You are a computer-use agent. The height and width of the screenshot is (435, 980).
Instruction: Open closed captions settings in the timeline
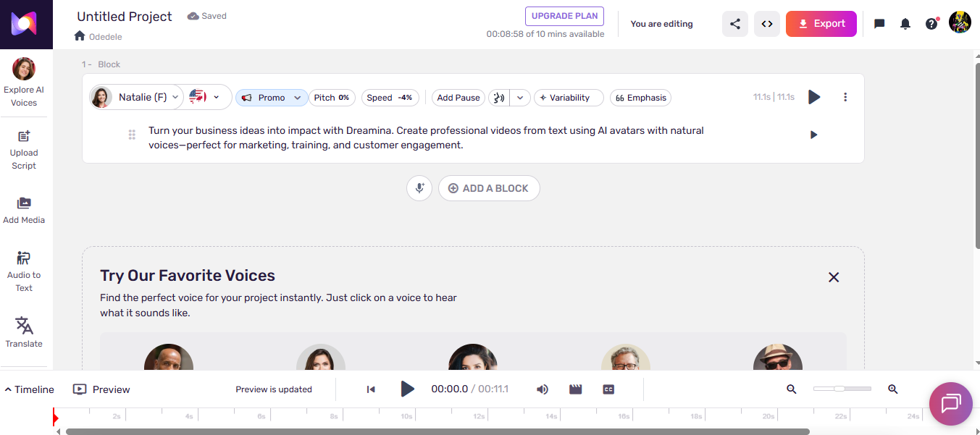click(608, 389)
